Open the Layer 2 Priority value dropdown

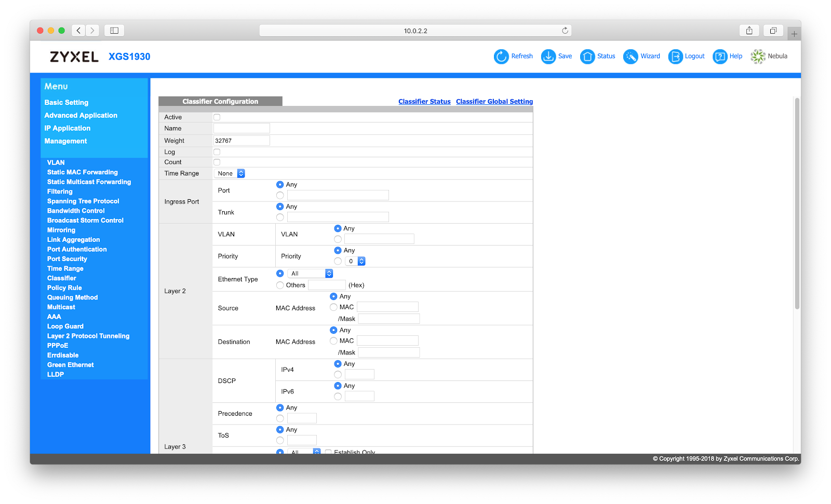(x=356, y=261)
